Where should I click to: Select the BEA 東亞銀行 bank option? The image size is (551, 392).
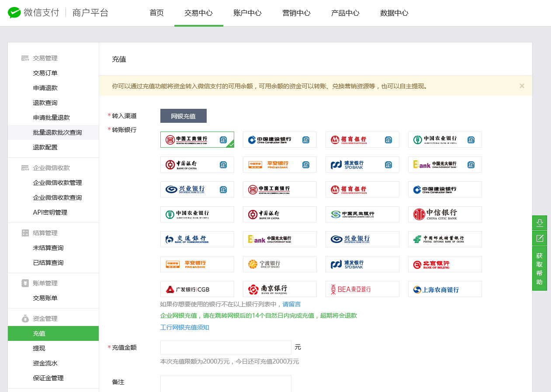tap(362, 289)
